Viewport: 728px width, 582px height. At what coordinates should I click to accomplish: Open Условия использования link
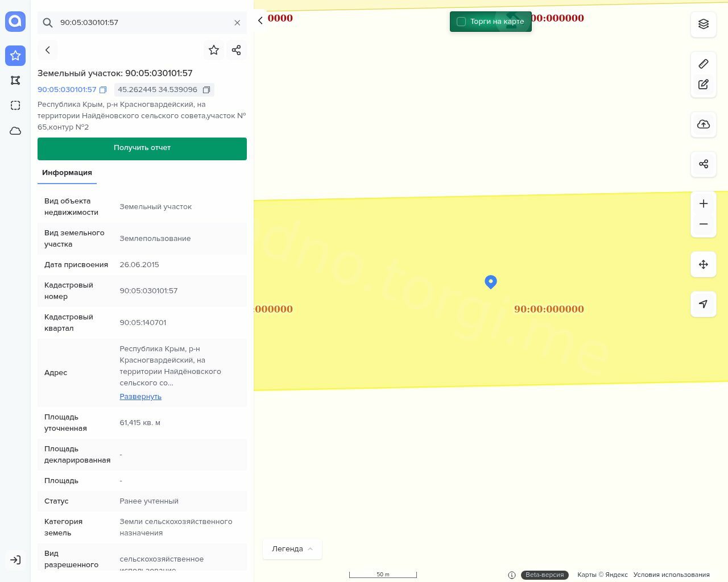coord(671,575)
